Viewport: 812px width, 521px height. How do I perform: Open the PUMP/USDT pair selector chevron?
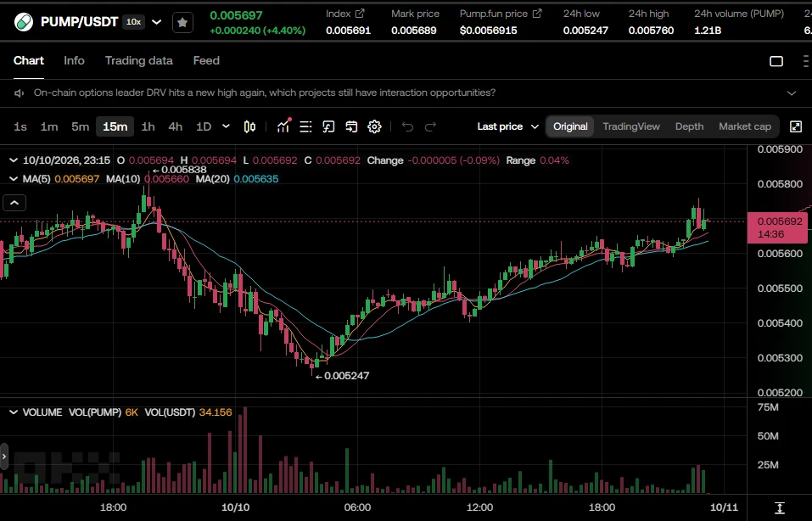coord(156,22)
